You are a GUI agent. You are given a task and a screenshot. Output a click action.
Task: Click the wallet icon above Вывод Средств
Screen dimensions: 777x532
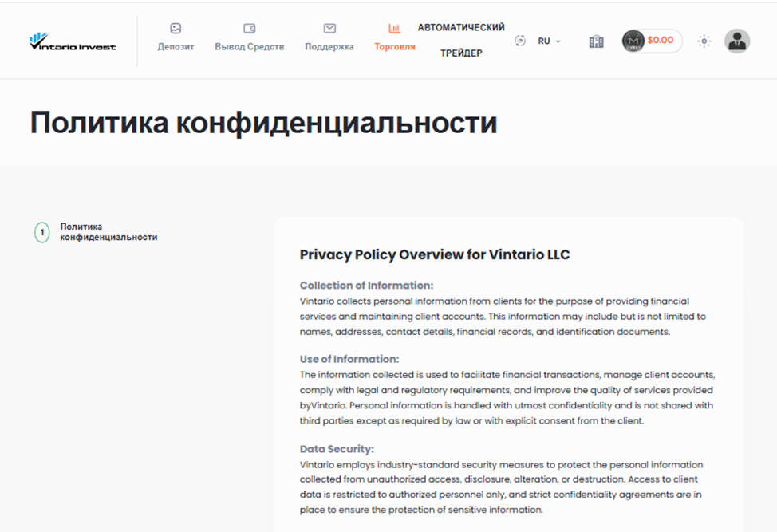coord(249,29)
